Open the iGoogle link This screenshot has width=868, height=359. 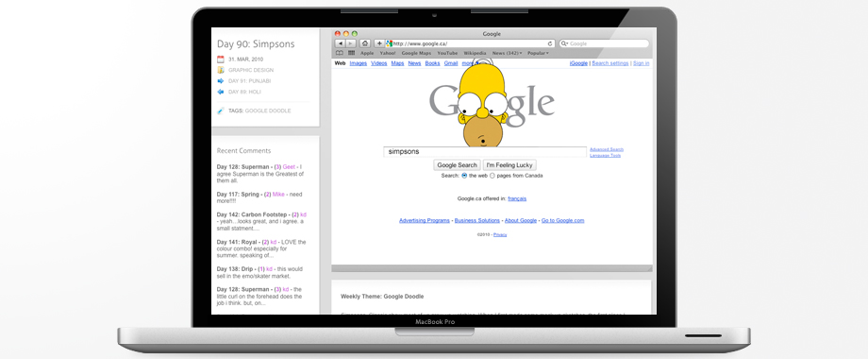coord(578,63)
